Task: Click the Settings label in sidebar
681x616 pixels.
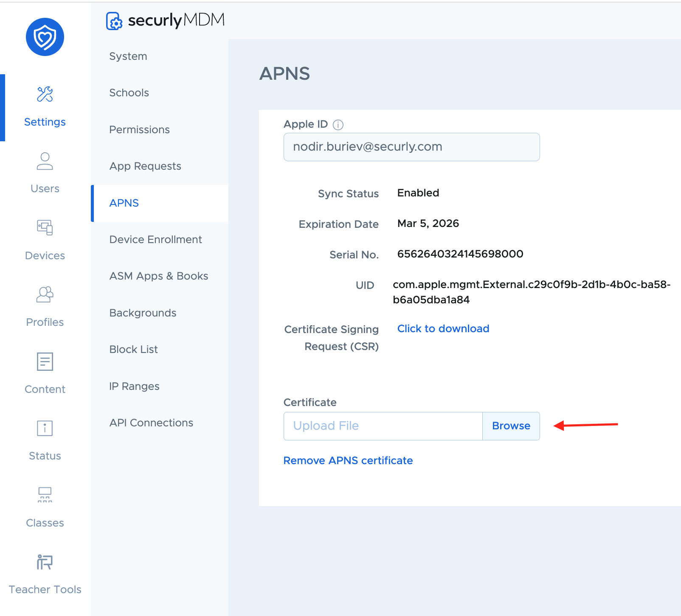Action: [x=45, y=122]
